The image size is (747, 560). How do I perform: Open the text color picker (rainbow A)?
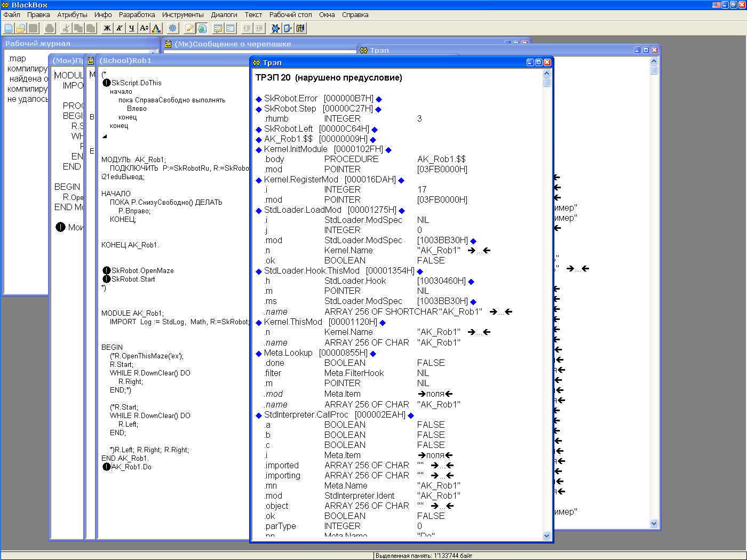[x=156, y=28]
